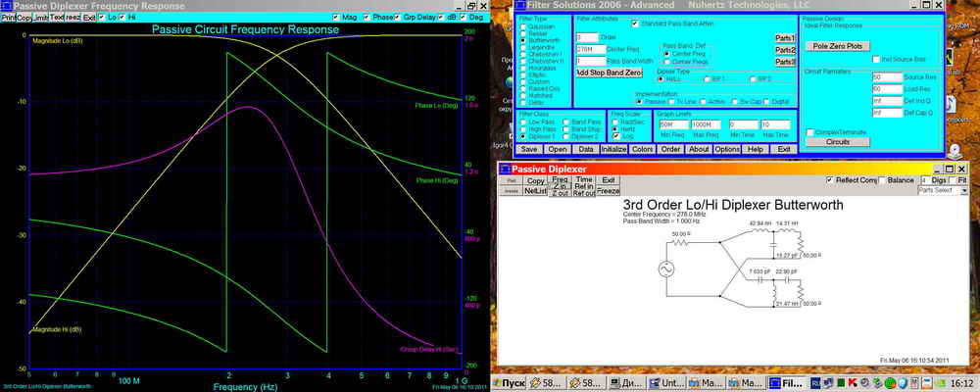
Task: Toggle the Grp Delay checkbox
Action: pos(398,18)
